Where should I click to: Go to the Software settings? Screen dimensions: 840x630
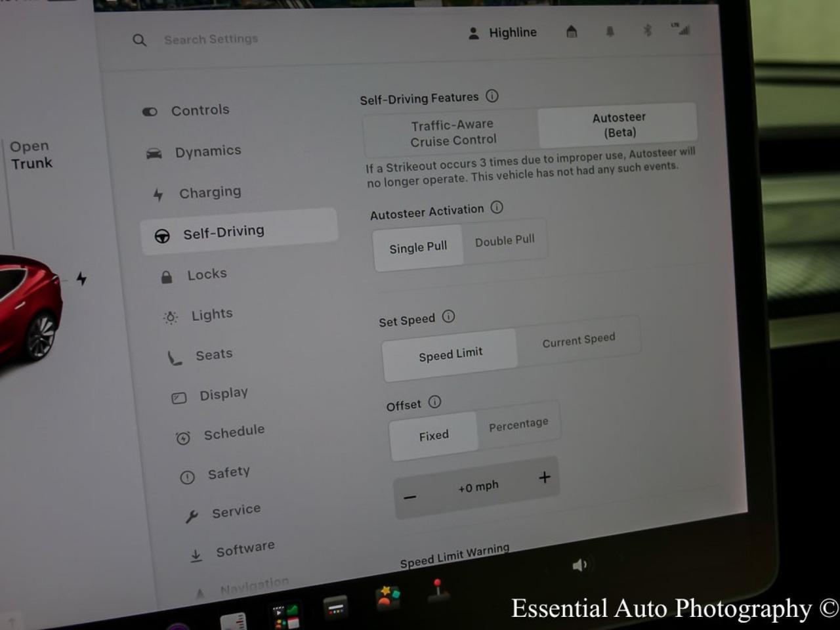coord(232,551)
